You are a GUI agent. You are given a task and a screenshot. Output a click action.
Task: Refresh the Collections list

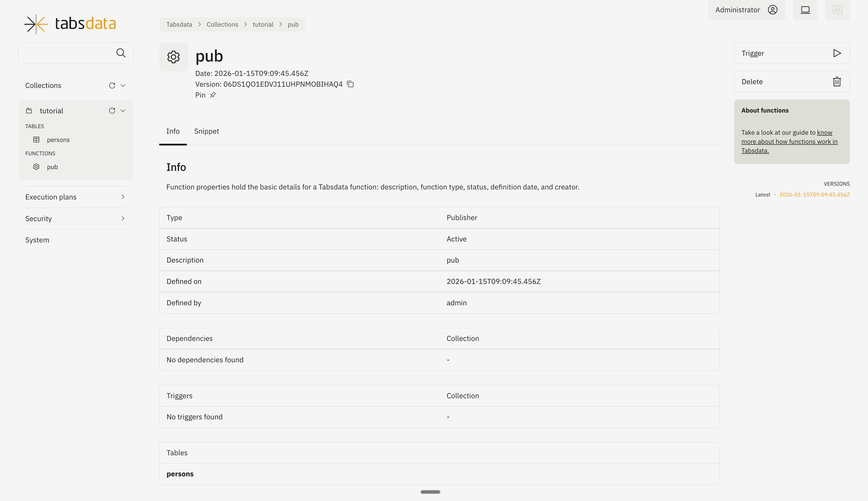point(112,85)
